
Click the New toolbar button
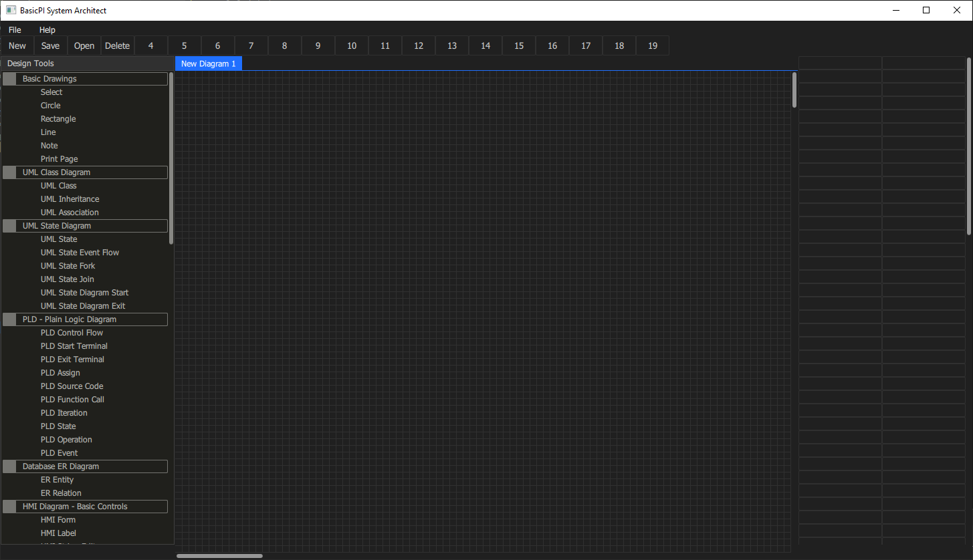[x=17, y=45]
